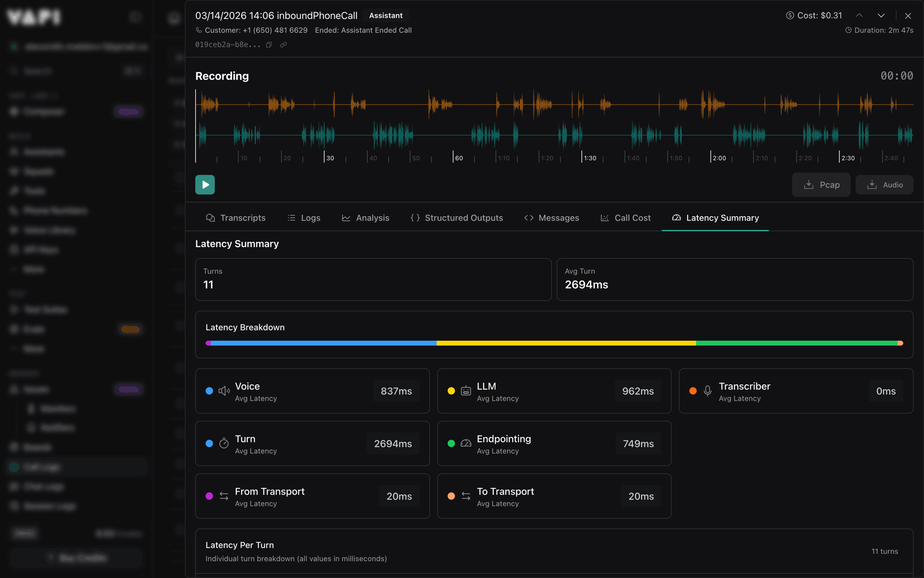Click the Turns count 11
924x578 pixels.
pos(208,285)
